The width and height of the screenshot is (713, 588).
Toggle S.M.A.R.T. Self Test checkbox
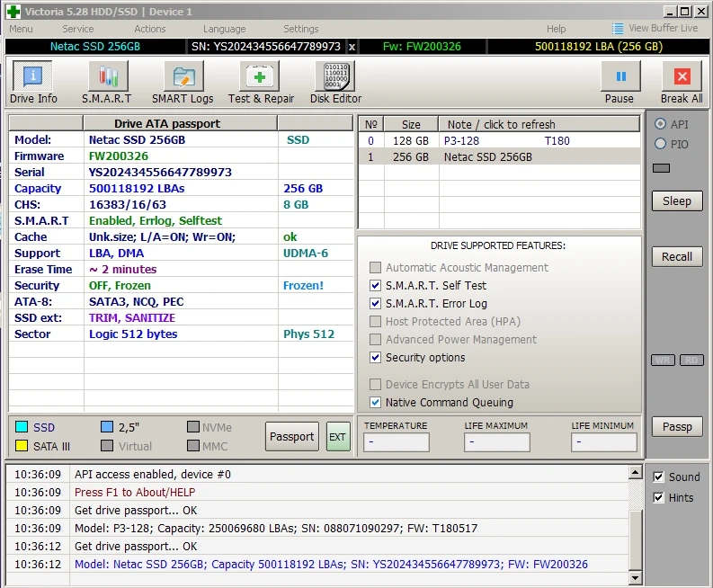(x=375, y=285)
